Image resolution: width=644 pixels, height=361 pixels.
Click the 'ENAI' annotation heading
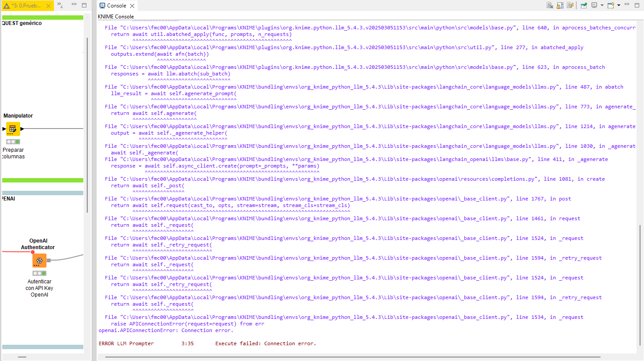point(9,199)
